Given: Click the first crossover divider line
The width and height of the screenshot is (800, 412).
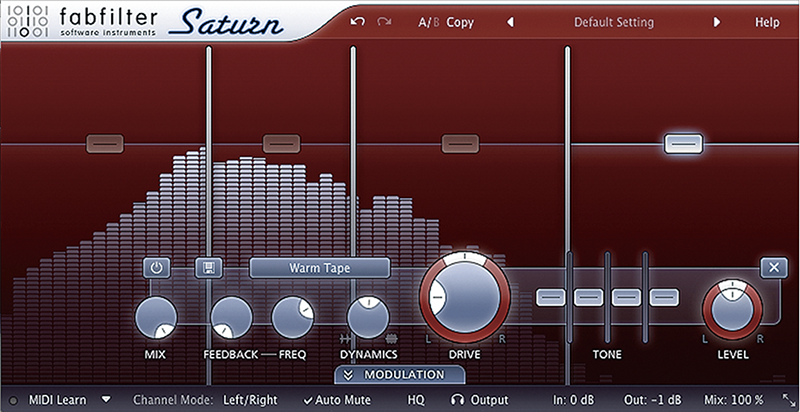Looking at the screenshot, I should tap(208, 215).
